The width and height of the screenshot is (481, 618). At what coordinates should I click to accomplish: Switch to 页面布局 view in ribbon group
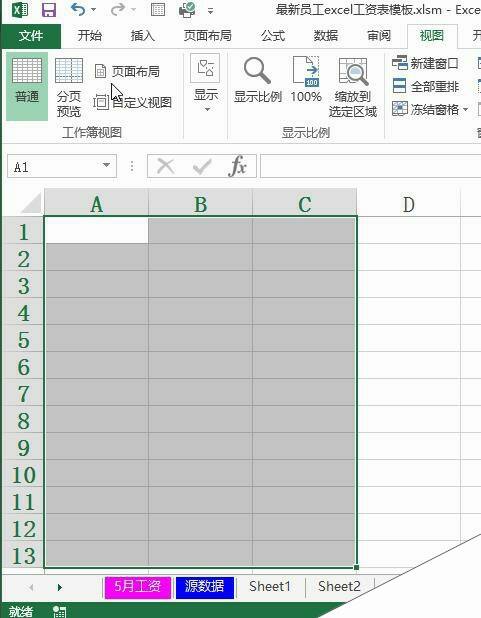128,71
